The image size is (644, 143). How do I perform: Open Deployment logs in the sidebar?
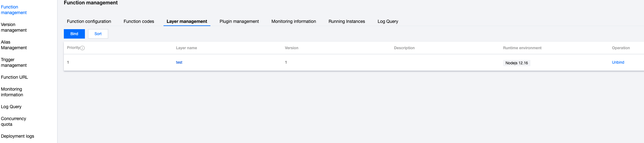point(18,136)
